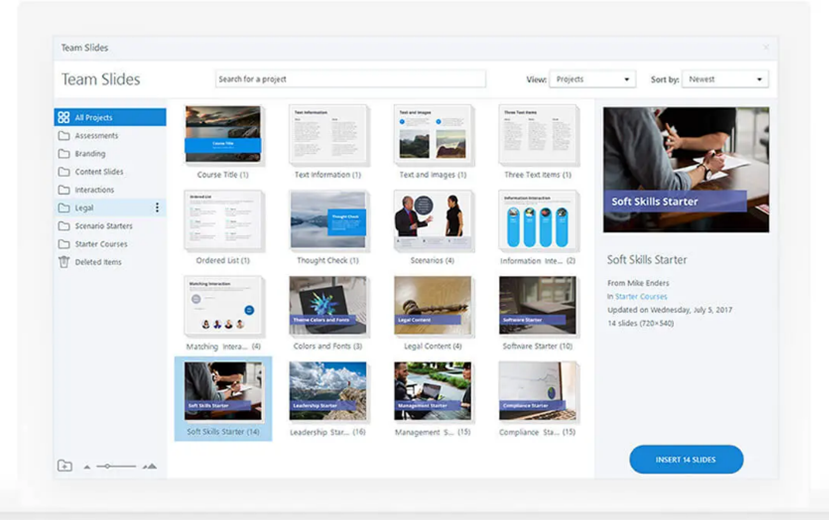Select the Colors and Fonts thumbnail
829x520 pixels.
(328, 305)
